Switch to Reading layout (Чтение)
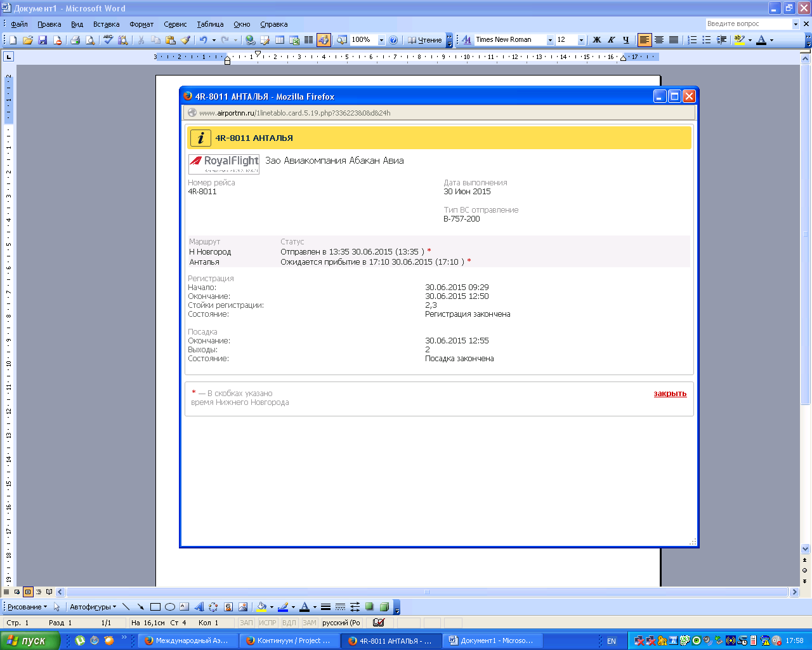812x650 pixels. click(424, 40)
